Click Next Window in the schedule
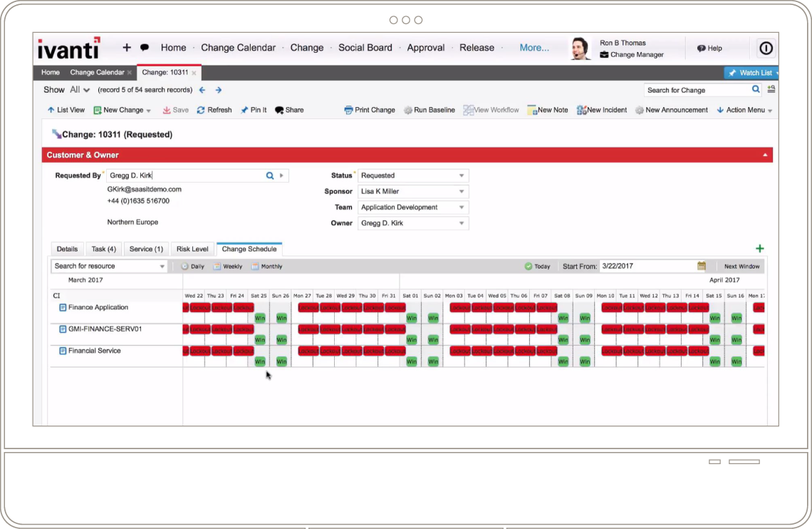The height and width of the screenshot is (529, 812). [x=741, y=267]
